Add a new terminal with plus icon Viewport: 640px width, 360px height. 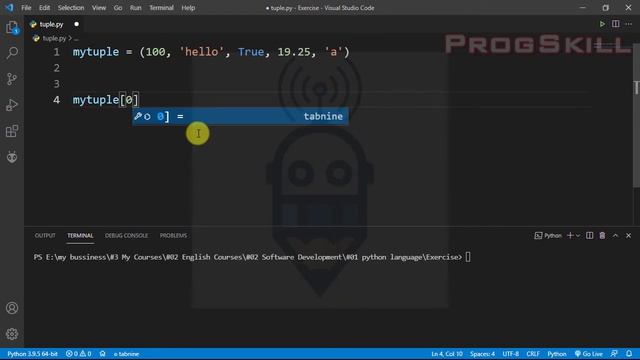pyautogui.click(x=570, y=236)
